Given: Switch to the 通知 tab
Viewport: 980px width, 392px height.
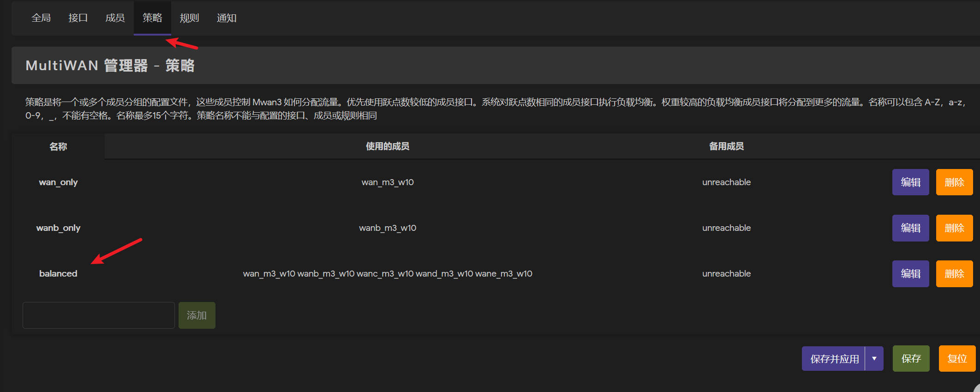Looking at the screenshot, I should (x=227, y=18).
